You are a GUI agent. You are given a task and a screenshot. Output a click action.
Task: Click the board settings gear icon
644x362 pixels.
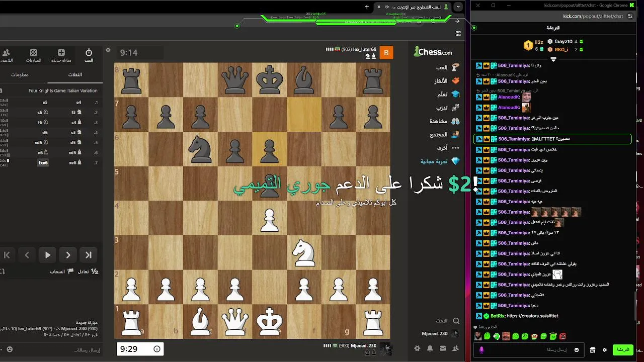pos(108,50)
